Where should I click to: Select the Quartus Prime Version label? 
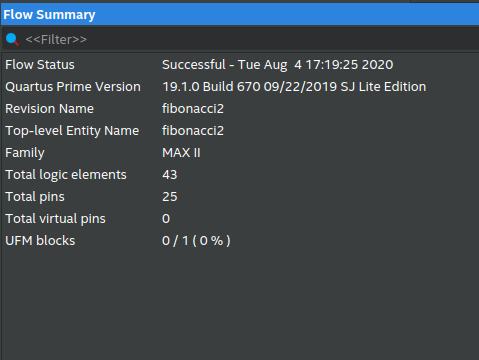click(x=73, y=87)
